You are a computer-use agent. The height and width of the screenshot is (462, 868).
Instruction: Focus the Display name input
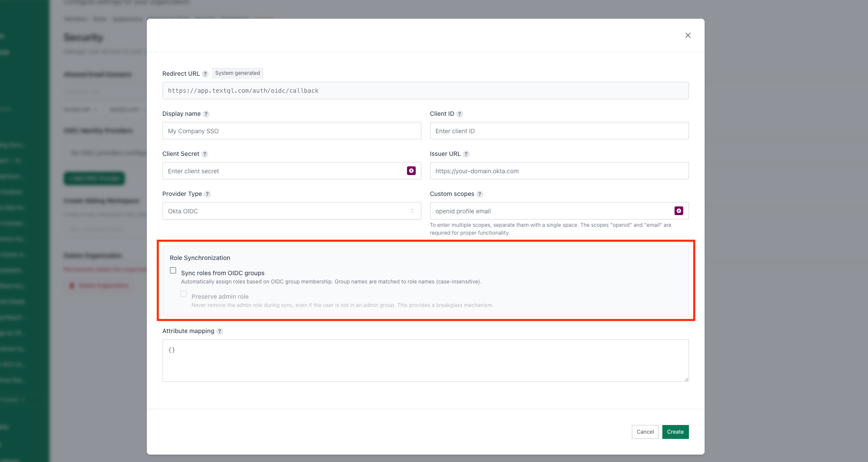pyautogui.click(x=292, y=131)
